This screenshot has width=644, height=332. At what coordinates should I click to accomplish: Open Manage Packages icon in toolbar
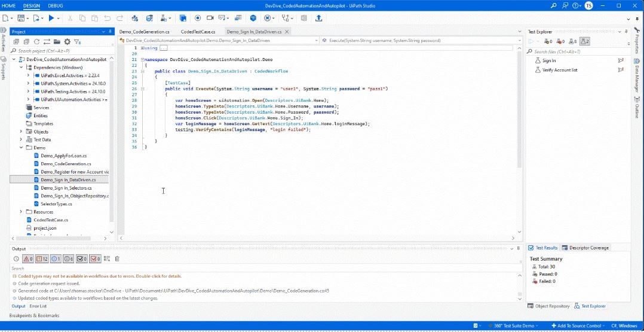pos(135,18)
